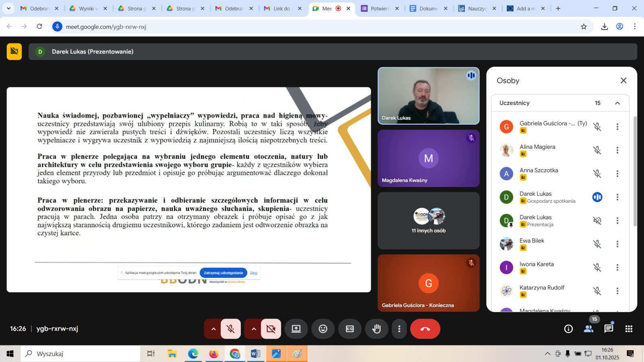The image size is (644, 362).
Task: Click the Ukryj link
Action: (254, 273)
